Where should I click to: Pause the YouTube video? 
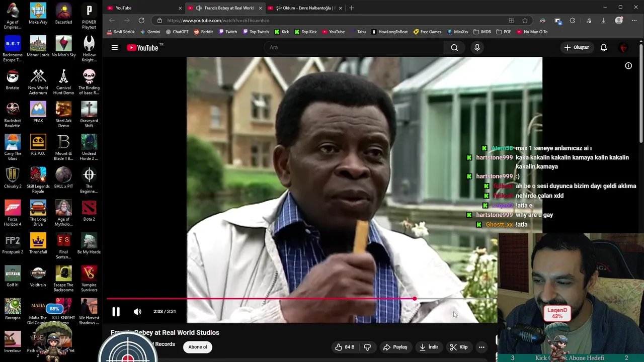point(116,312)
